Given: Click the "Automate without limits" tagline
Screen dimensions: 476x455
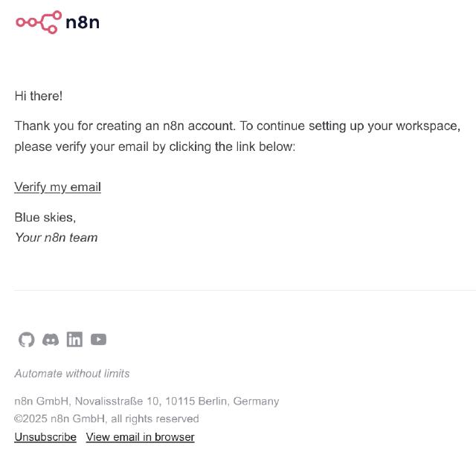Looking at the screenshot, I should 72,373.
